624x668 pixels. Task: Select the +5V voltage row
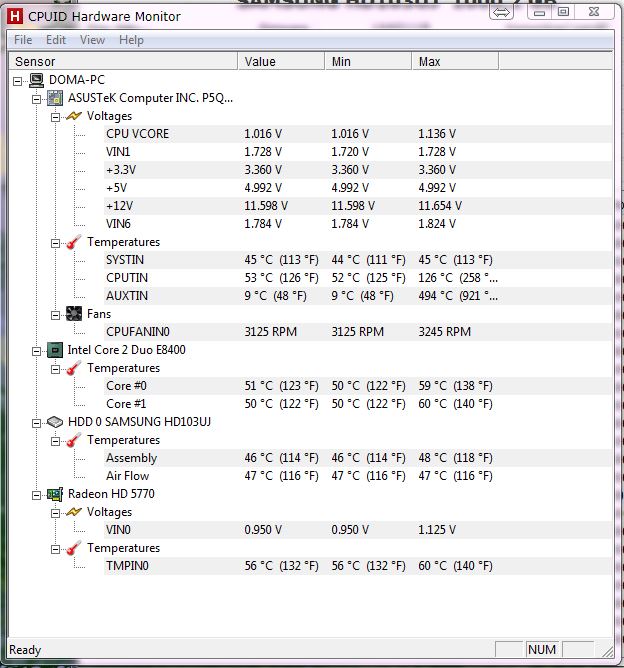coord(357,188)
